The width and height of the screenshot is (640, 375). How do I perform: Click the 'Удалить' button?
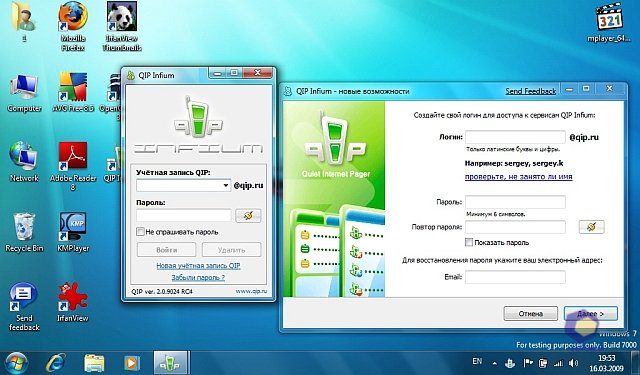click(x=231, y=250)
